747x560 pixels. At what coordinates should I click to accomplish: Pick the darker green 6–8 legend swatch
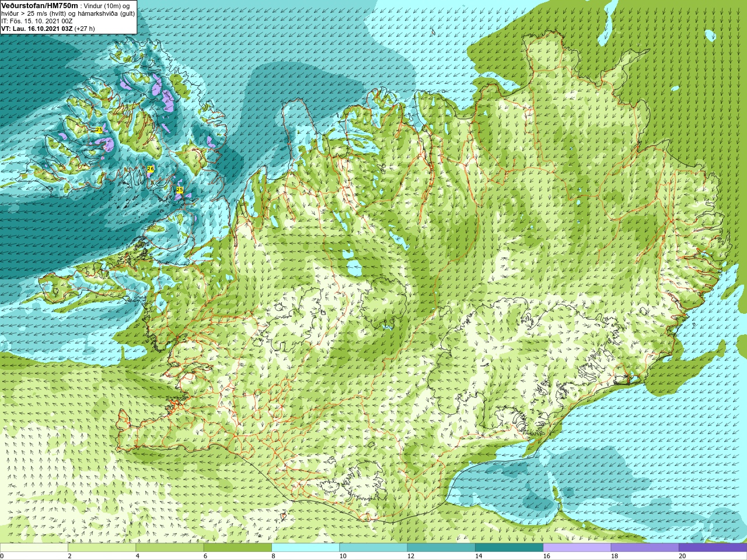tap(238, 548)
